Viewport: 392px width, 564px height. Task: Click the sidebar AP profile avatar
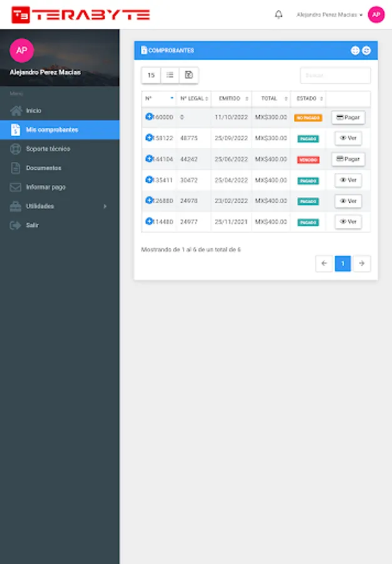click(21, 50)
